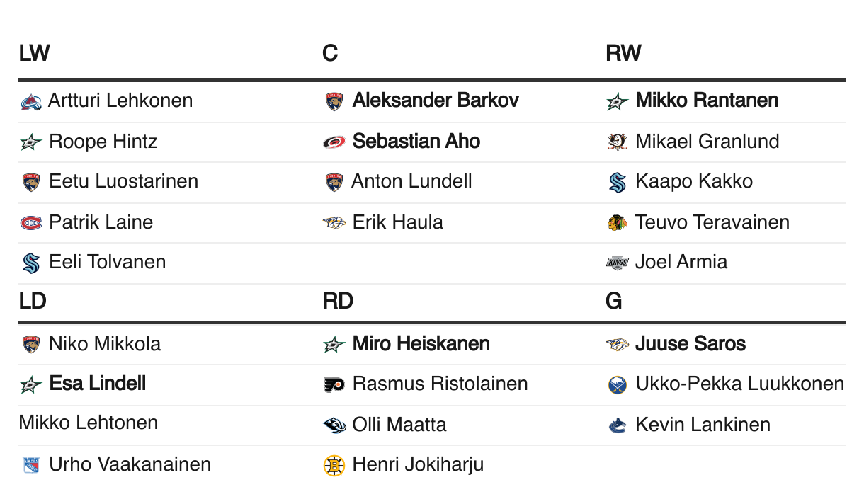Click the Kraken logo next to Kaapo Kakko

point(618,183)
